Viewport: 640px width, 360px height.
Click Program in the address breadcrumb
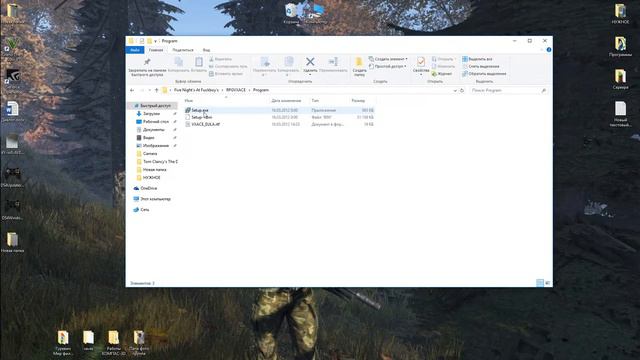pyautogui.click(x=261, y=90)
